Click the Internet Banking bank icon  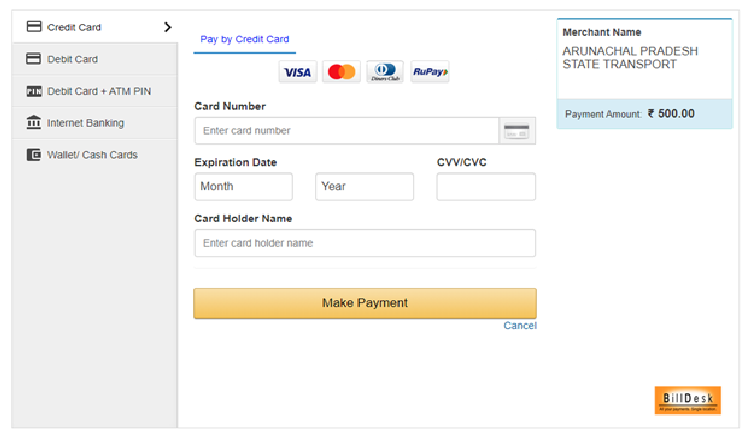(x=34, y=123)
